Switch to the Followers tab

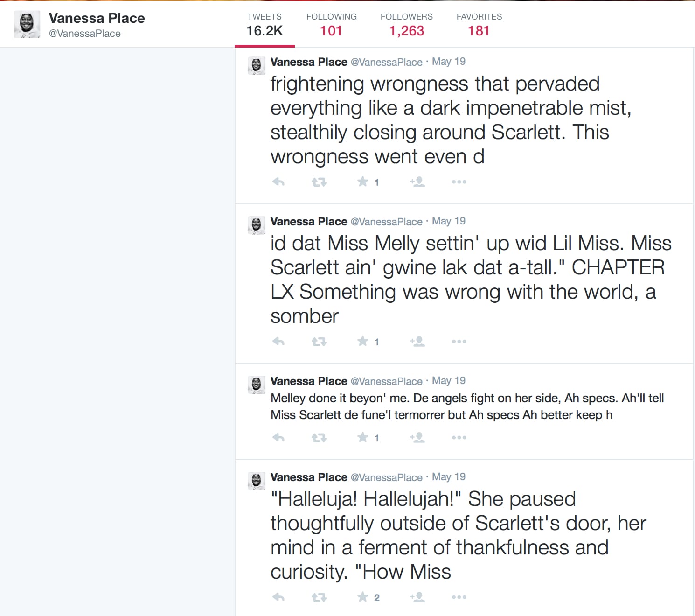[x=406, y=23]
